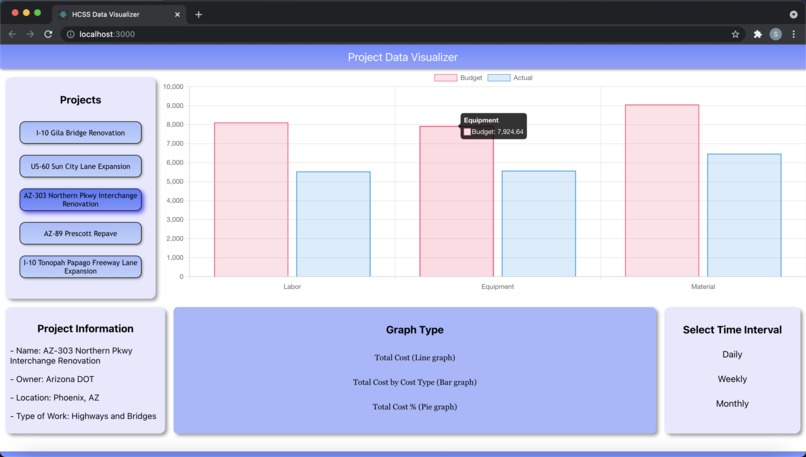The image size is (806, 457).
Task: Click the Equipment axis label
Action: click(498, 286)
